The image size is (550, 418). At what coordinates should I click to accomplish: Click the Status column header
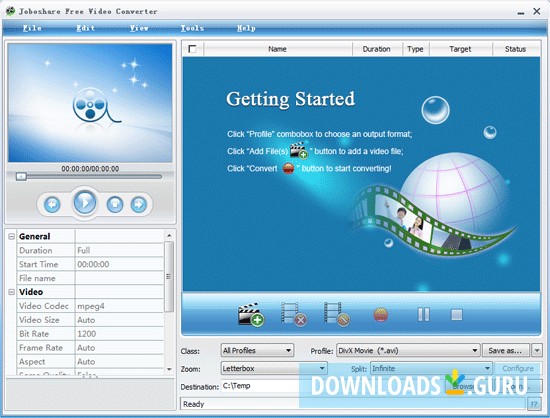pos(515,49)
